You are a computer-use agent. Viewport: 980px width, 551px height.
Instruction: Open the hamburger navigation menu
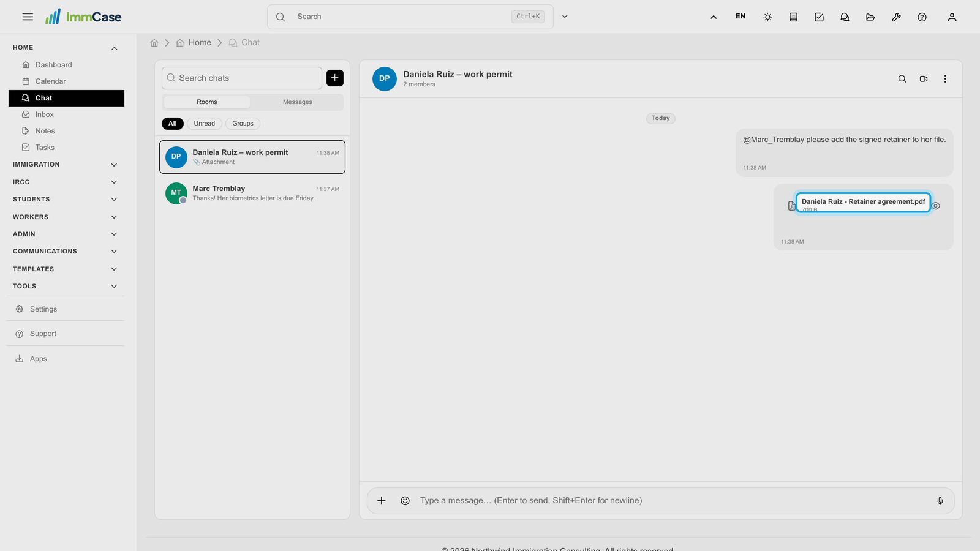pos(28,17)
